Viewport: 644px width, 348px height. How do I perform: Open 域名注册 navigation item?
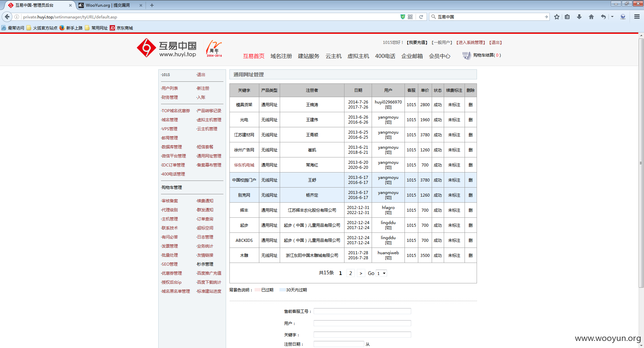click(x=281, y=56)
